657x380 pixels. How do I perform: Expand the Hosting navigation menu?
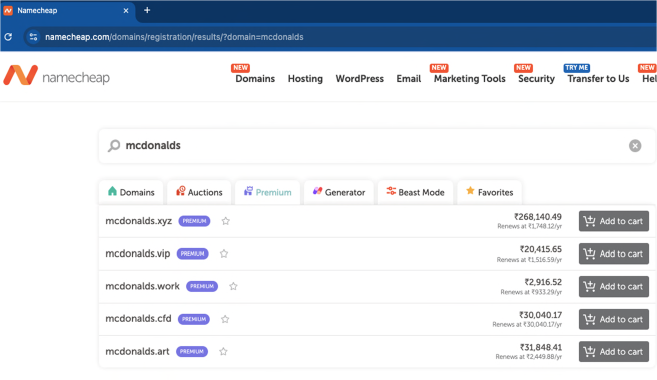[305, 79]
